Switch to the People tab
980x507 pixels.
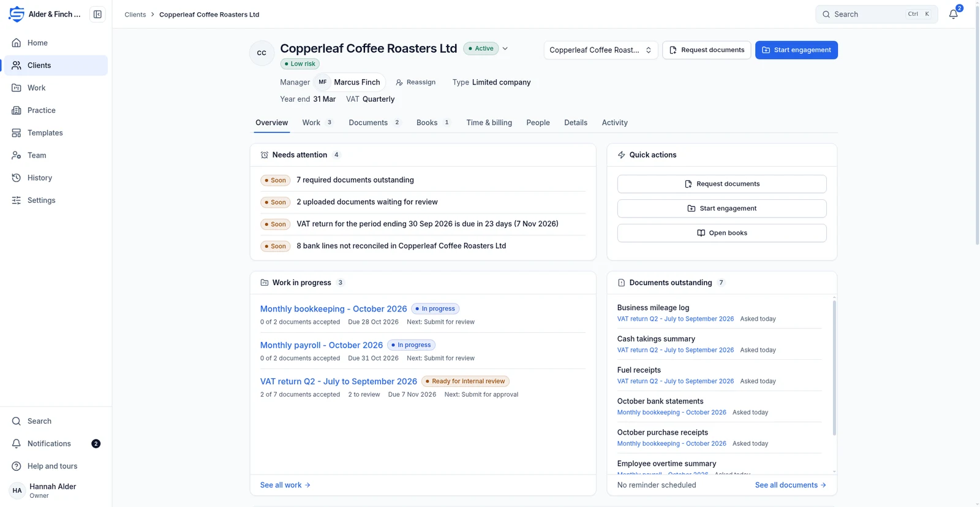(538, 123)
